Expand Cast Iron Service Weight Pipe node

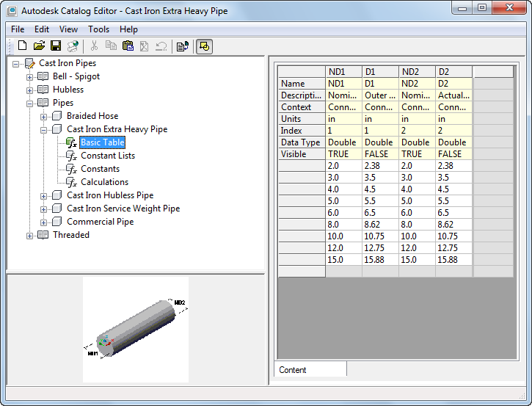coord(43,209)
